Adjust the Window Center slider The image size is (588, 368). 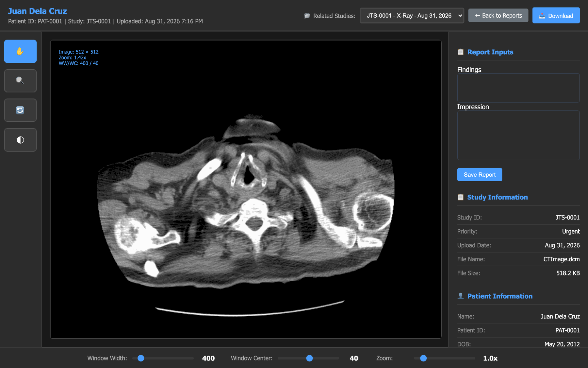(x=308, y=358)
